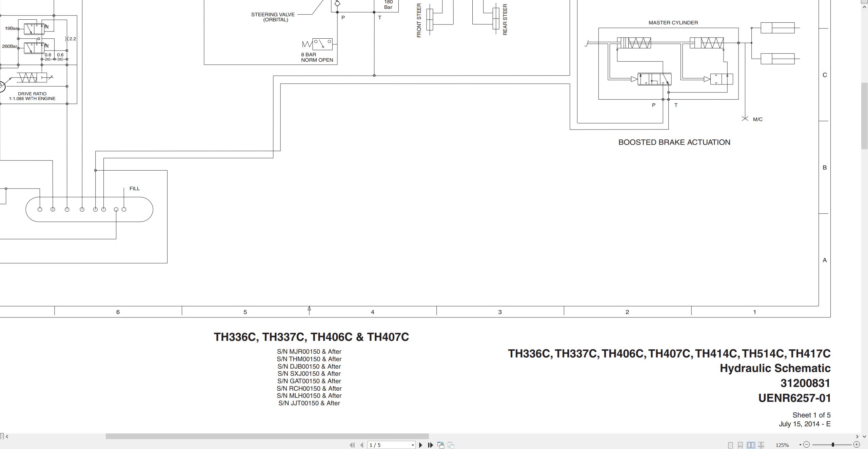The width and height of the screenshot is (868, 449).
Task: Click the 125% zoom value
Action: pyautogui.click(x=782, y=445)
